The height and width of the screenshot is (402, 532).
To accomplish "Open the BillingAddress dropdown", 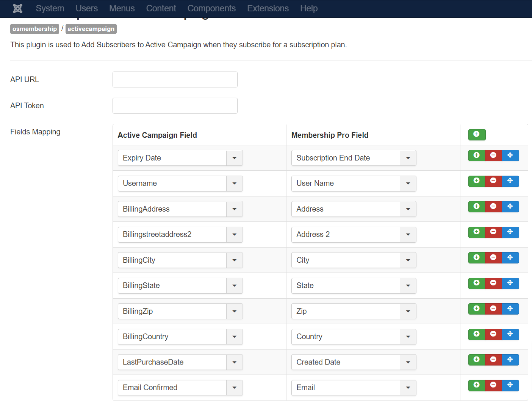I will point(180,209).
